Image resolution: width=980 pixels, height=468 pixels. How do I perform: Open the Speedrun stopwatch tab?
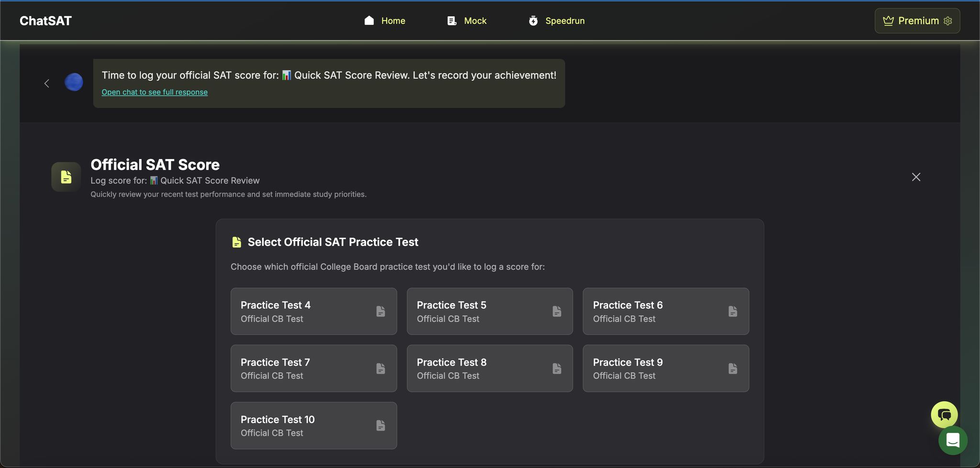(557, 21)
